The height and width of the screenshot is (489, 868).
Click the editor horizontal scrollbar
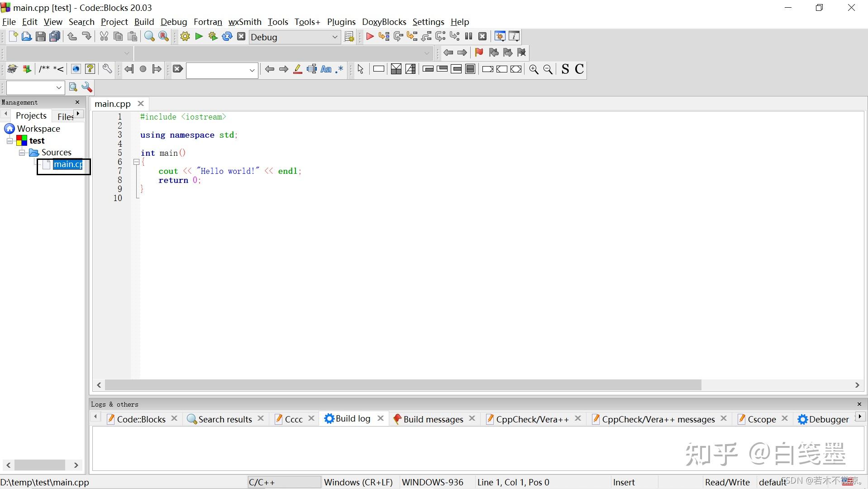coord(403,385)
